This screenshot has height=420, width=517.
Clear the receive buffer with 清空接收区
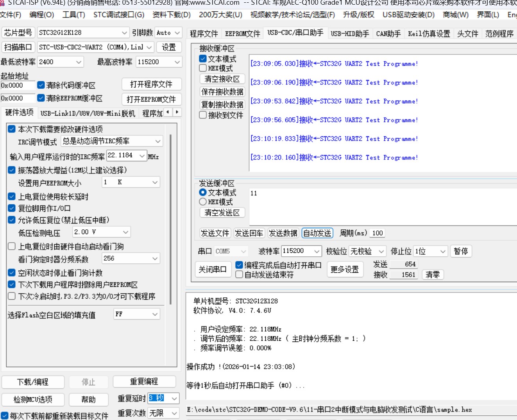(x=222, y=79)
